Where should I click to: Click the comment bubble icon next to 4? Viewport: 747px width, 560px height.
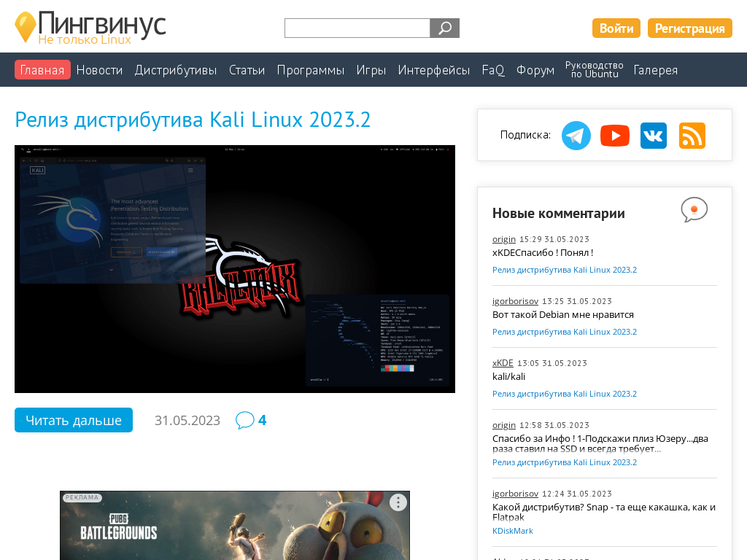(x=245, y=420)
